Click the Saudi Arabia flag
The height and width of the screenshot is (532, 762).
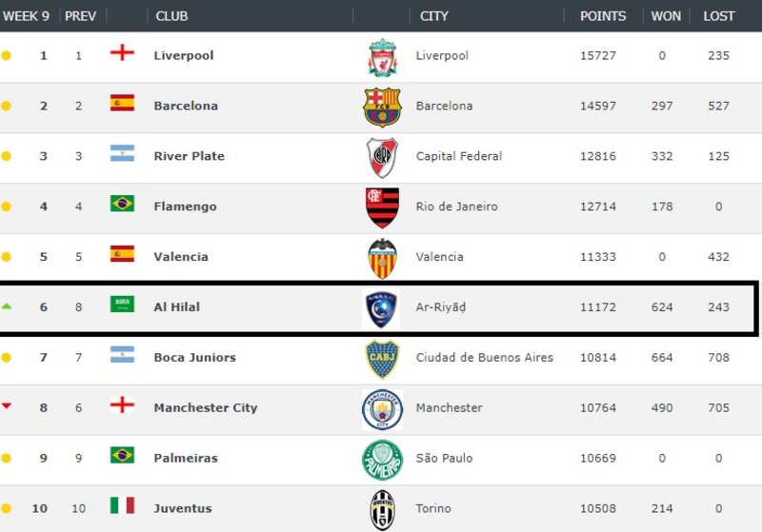coord(122,305)
